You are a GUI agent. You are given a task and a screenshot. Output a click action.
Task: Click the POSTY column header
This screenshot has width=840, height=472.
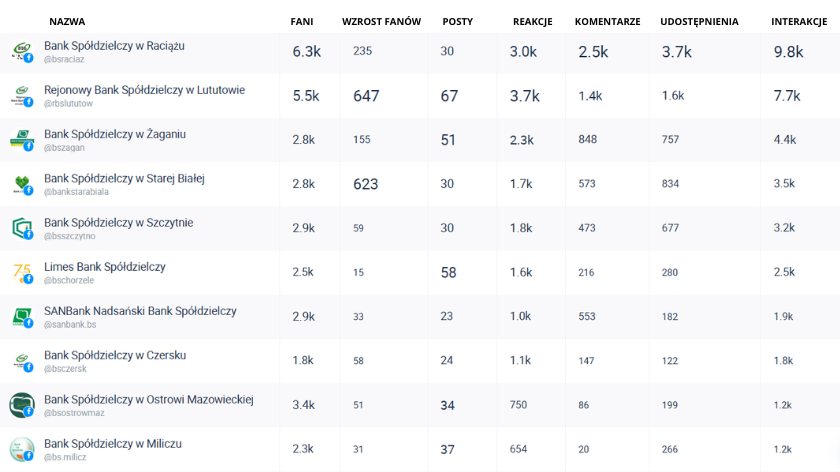457,21
